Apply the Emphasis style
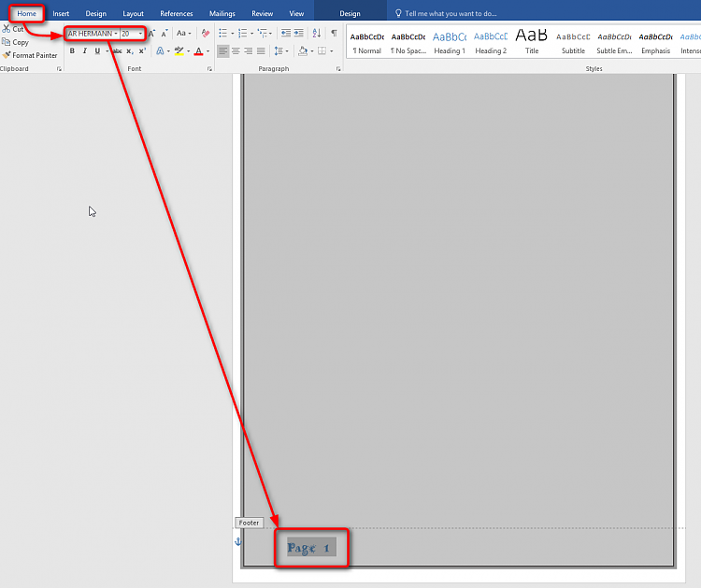The image size is (701, 588). 655,43
